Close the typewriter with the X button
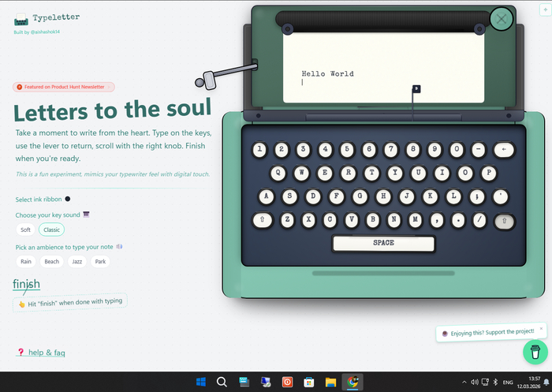This screenshot has width=552, height=392. click(501, 19)
